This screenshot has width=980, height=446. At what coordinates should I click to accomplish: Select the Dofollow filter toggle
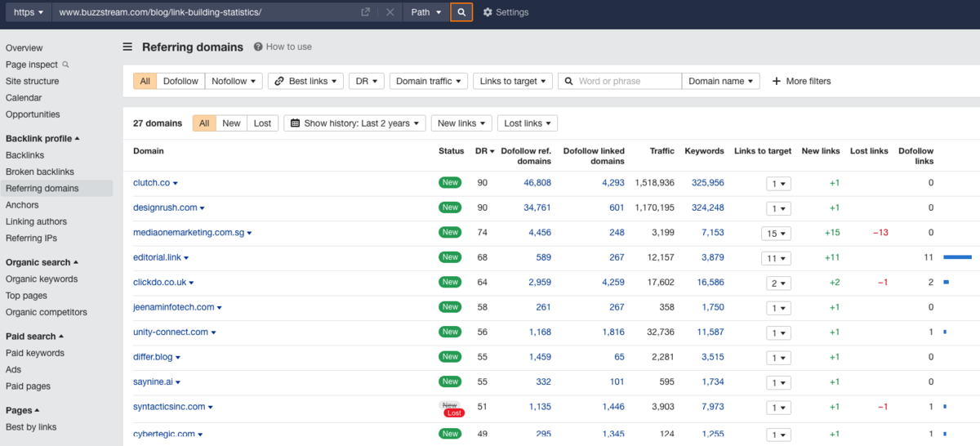tap(180, 81)
